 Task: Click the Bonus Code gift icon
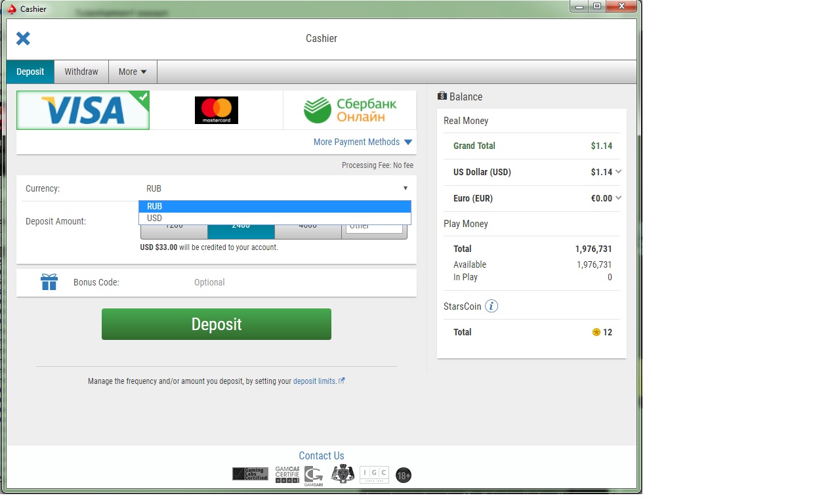pyautogui.click(x=49, y=282)
